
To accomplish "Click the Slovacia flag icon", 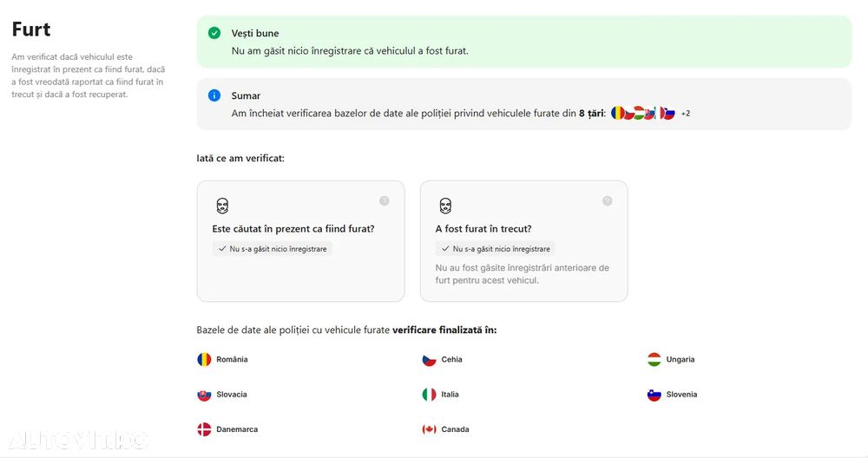I will click(x=204, y=395).
